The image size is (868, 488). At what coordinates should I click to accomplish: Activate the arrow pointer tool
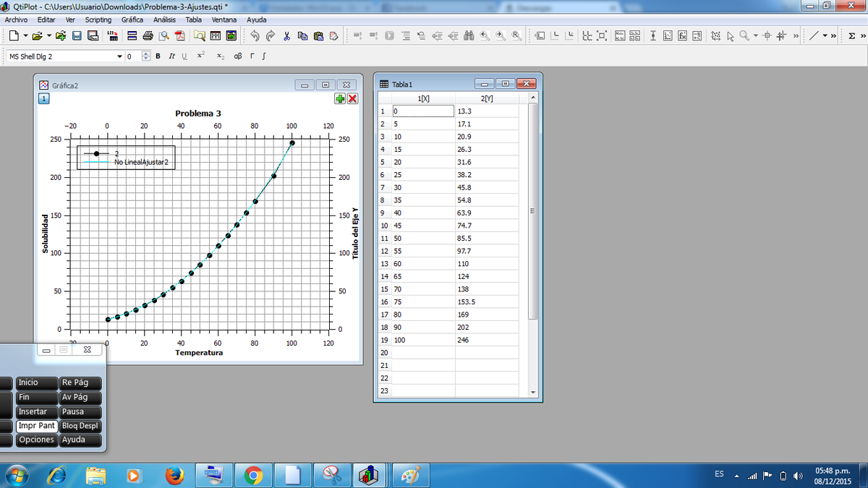(731, 35)
